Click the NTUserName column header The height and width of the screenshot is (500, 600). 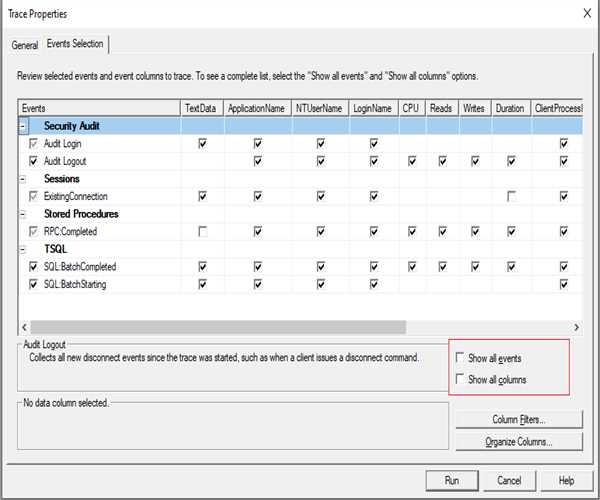(x=320, y=108)
